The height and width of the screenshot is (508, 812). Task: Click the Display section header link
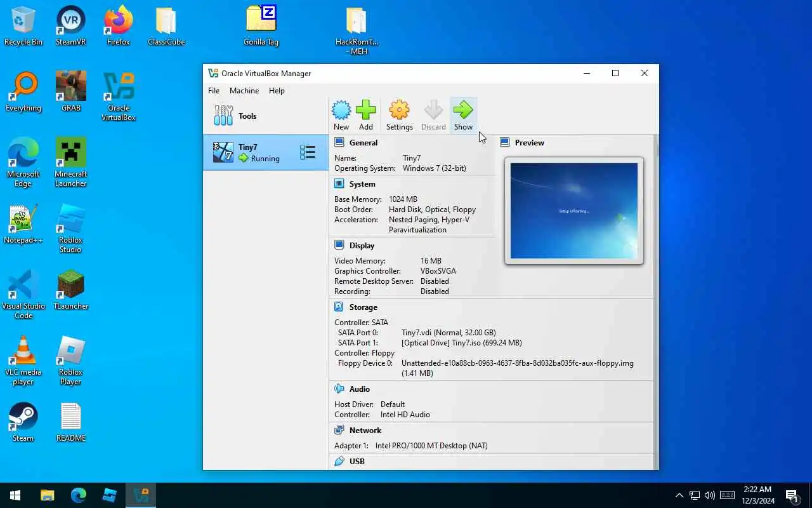362,246
